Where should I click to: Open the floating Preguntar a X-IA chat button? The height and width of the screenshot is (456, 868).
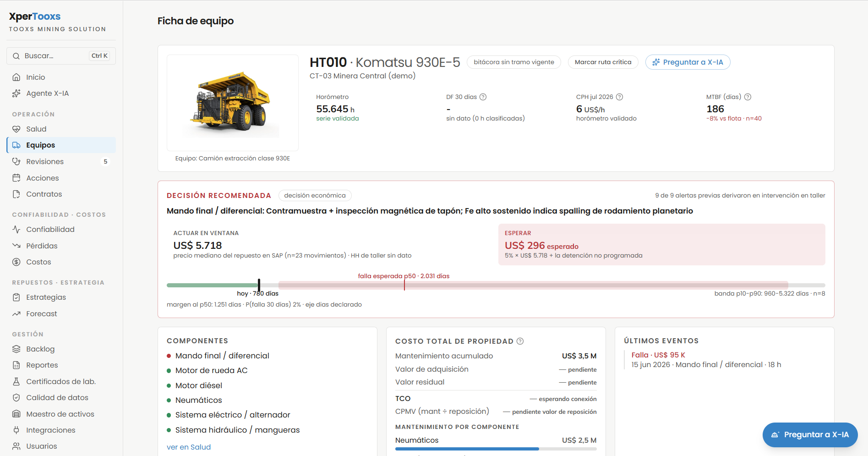click(x=810, y=435)
